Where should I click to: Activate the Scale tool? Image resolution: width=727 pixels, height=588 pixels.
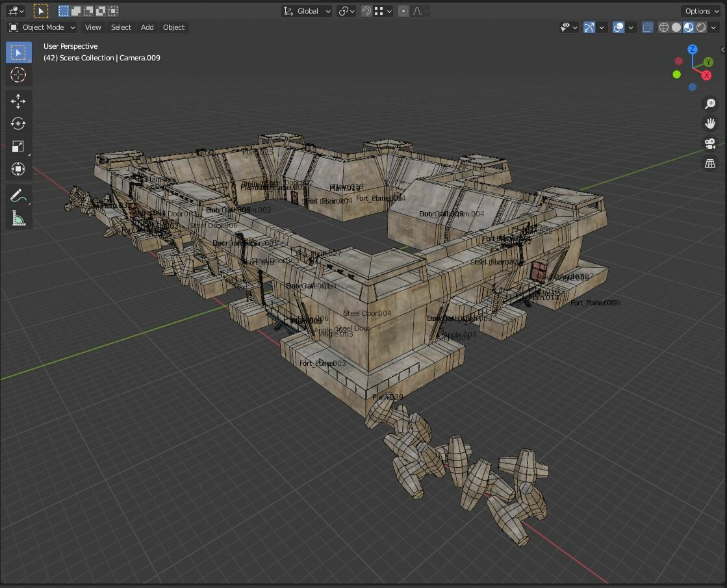pos(18,146)
